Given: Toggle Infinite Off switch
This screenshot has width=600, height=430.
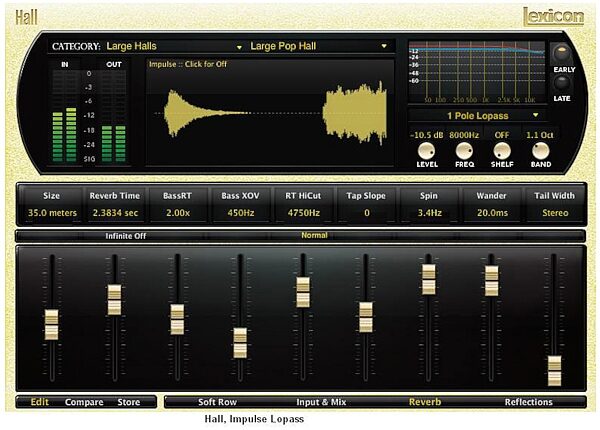Looking at the screenshot, I should tap(126, 236).
